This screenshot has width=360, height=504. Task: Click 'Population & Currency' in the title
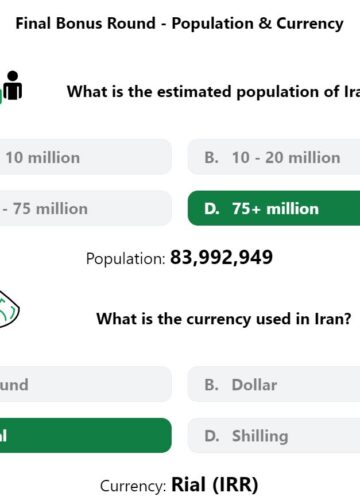tap(257, 24)
